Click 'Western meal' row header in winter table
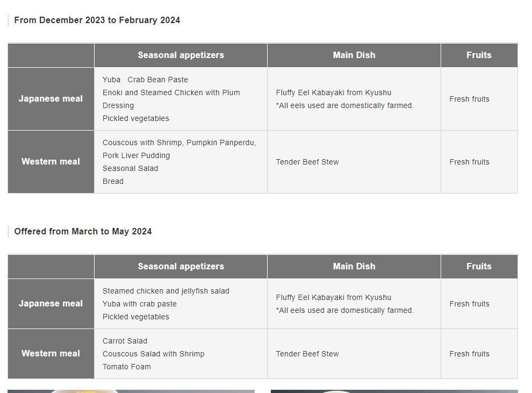532x393 pixels. pos(51,161)
